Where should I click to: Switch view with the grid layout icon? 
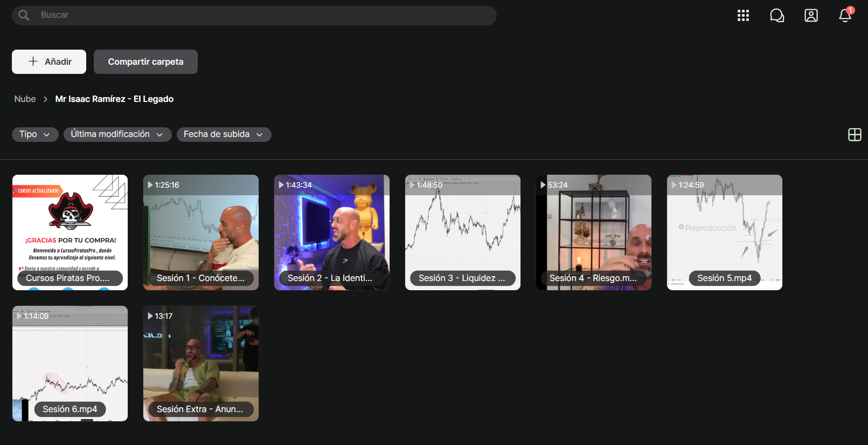(x=855, y=134)
